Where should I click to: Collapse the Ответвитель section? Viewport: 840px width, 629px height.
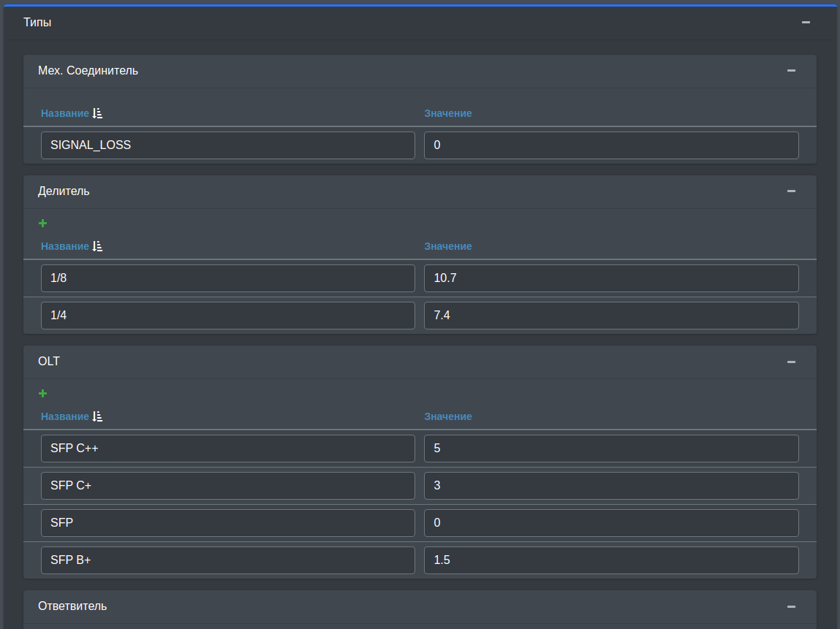coord(791,606)
